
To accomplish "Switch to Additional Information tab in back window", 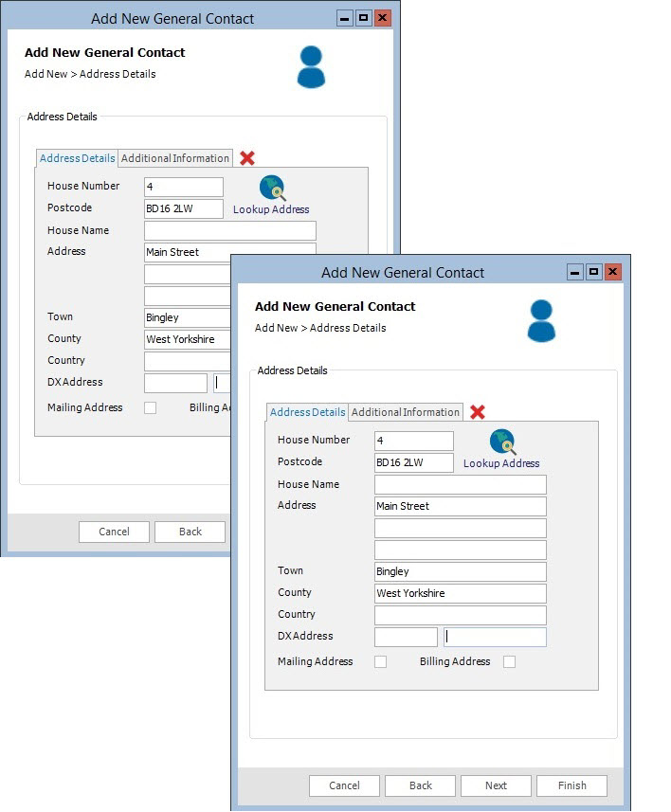I will click(175, 158).
